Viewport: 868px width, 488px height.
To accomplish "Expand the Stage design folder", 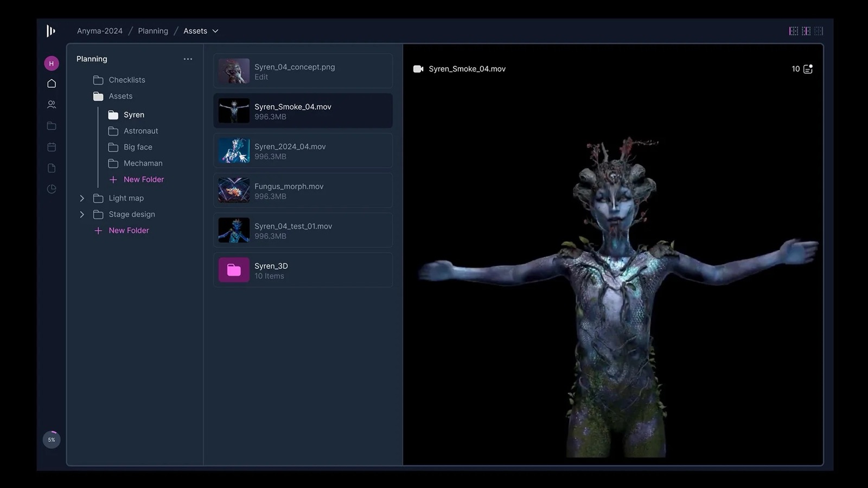I will [82, 215].
